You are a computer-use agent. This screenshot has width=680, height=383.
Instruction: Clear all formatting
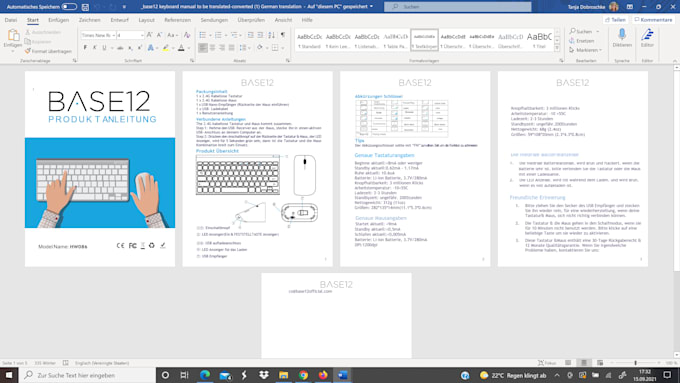pos(187,35)
